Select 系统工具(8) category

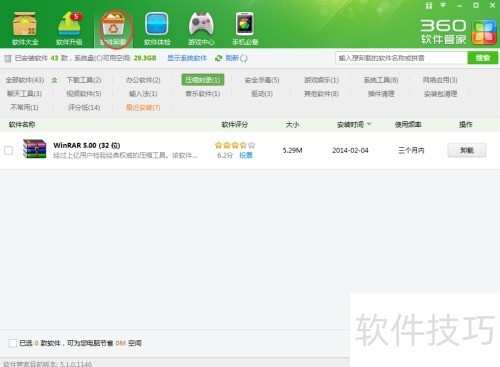pos(381,80)
